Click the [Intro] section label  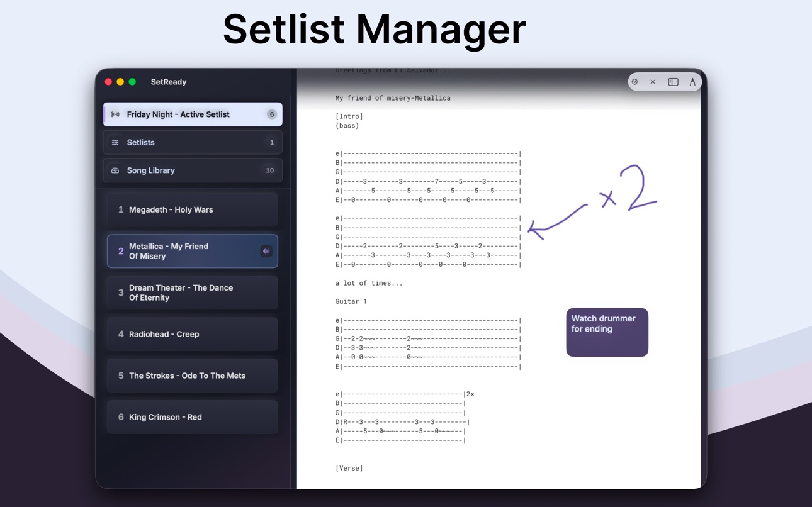tap(349, 116)
